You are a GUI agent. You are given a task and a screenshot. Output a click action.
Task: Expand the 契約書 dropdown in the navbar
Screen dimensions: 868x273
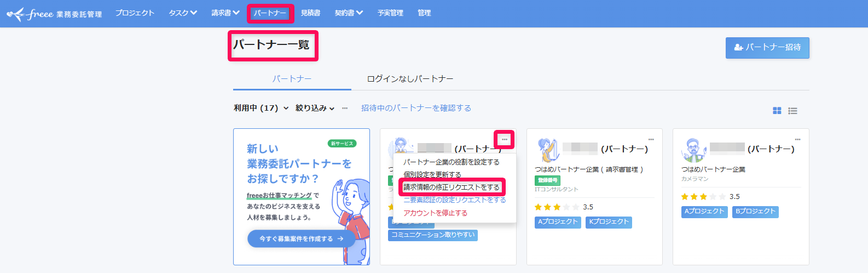click(x=349, y=13)
